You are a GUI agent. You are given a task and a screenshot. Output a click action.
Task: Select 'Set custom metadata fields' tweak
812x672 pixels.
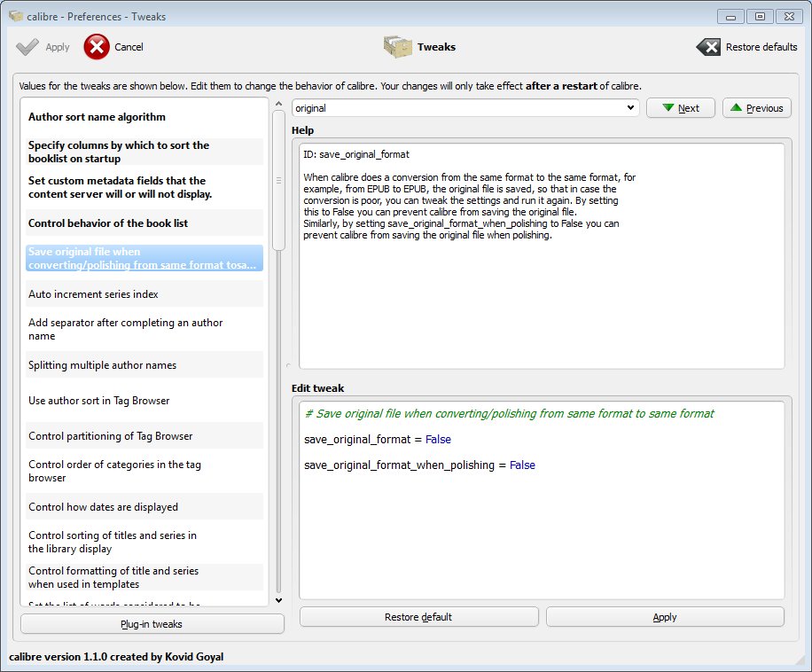[x=144, y=187]
